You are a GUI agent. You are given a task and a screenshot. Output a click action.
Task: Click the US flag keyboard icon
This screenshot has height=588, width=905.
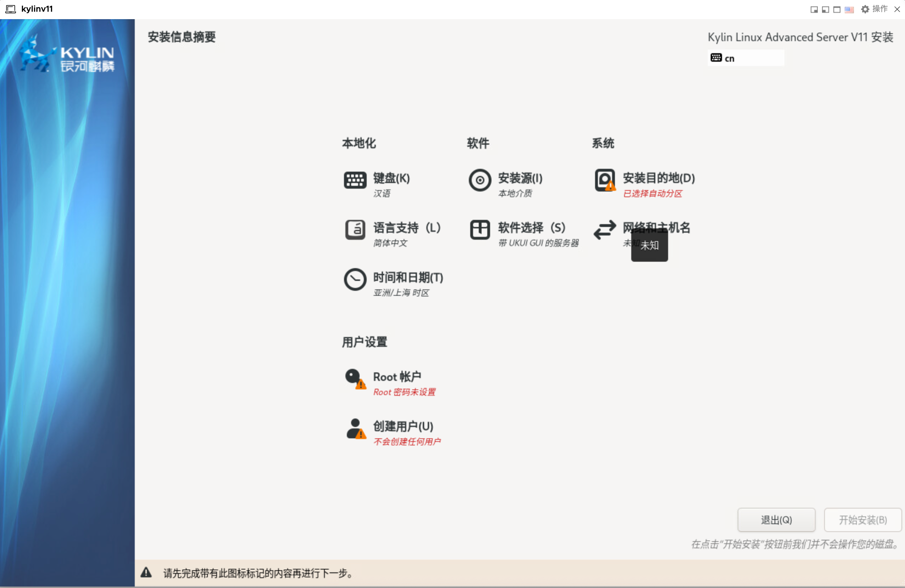point(849,10)
